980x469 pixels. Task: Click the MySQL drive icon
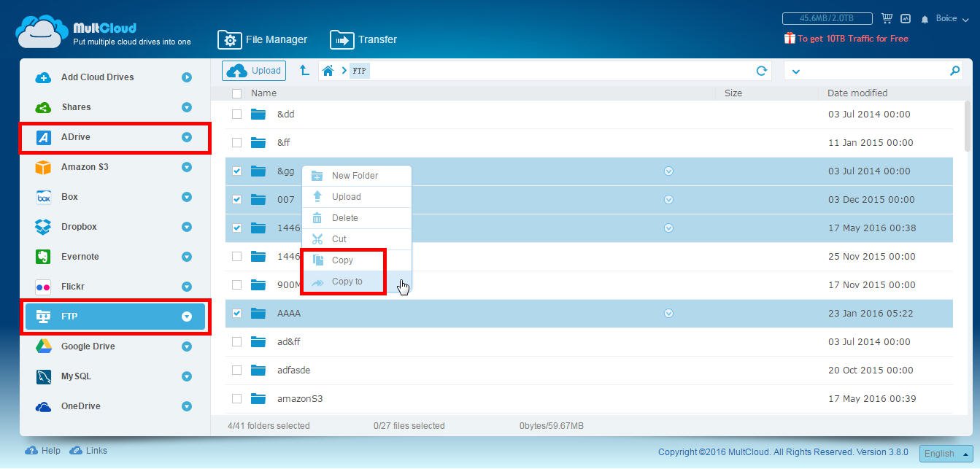(x=43, y=376)
